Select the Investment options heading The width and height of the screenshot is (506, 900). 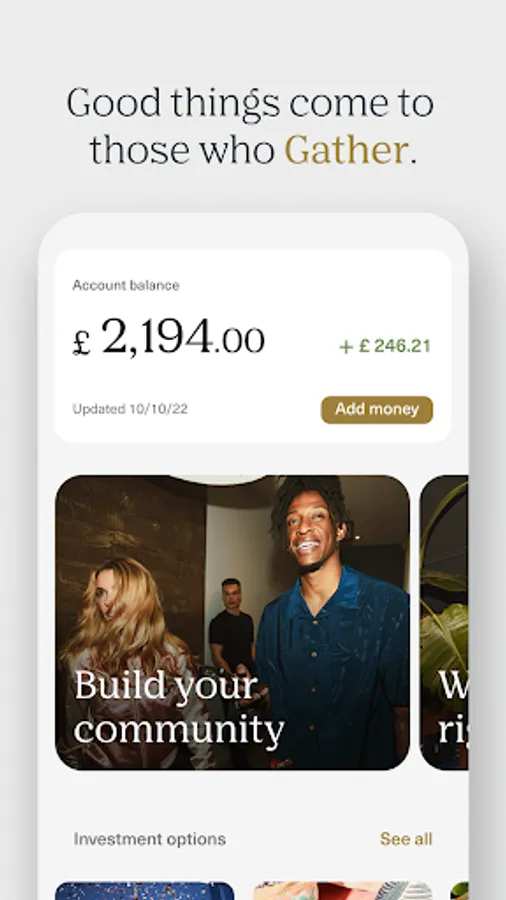coord(150,839)
